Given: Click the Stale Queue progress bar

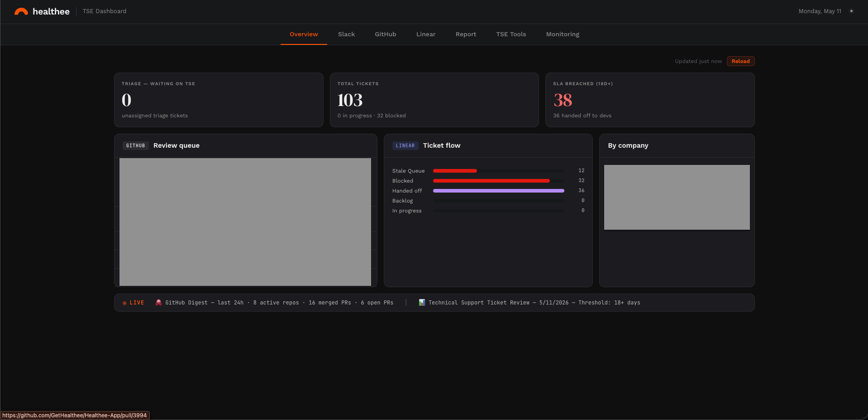Looking at the screenshot, I should tap(499, 171).
